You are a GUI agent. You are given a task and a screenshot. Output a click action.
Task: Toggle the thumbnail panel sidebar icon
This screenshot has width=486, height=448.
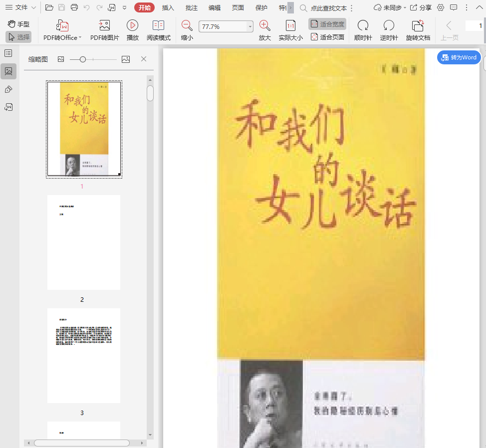(x=8, y=71)
